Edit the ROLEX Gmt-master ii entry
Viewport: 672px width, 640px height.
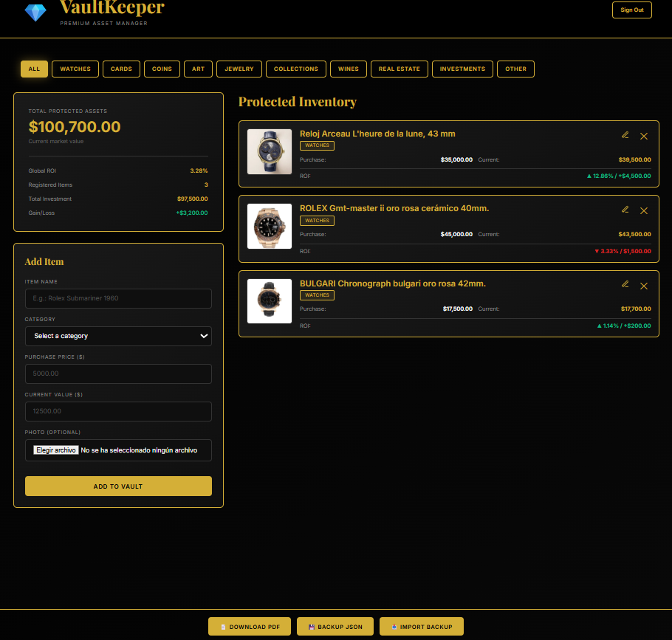(x=625, y=210)
